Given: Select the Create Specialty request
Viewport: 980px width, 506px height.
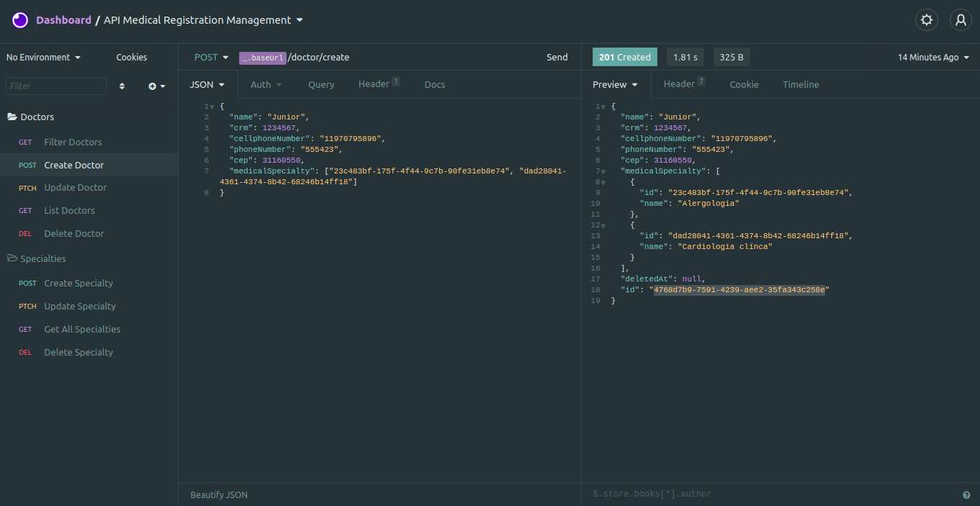Looking at the screenshot, I should (x=89, y=284).
